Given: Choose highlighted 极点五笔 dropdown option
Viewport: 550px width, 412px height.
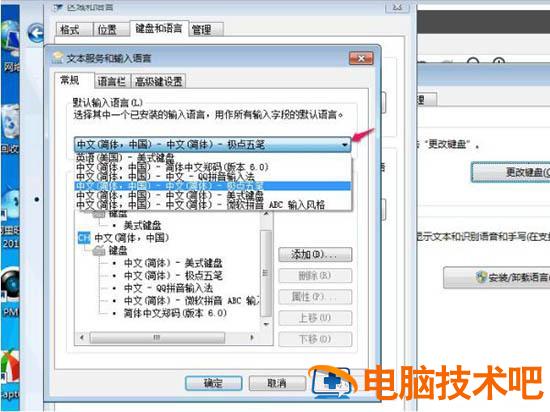Looking at the screenshot, I should pos(213,186).
